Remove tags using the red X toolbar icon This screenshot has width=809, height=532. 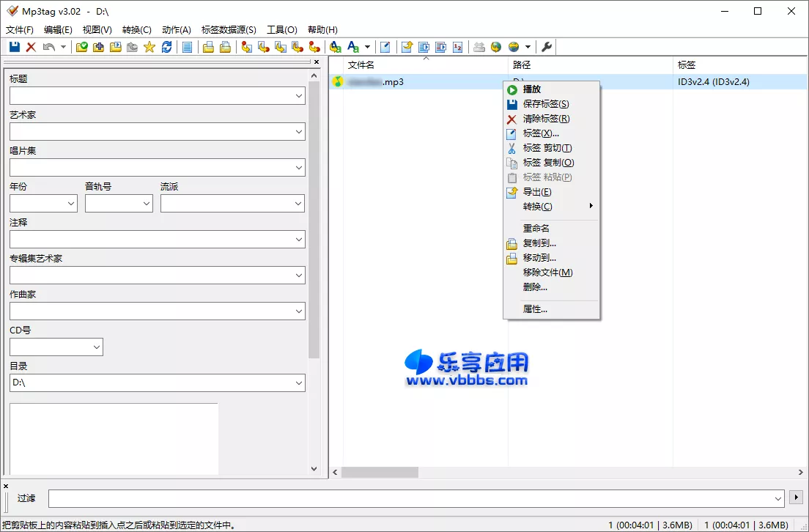[29, 47]
